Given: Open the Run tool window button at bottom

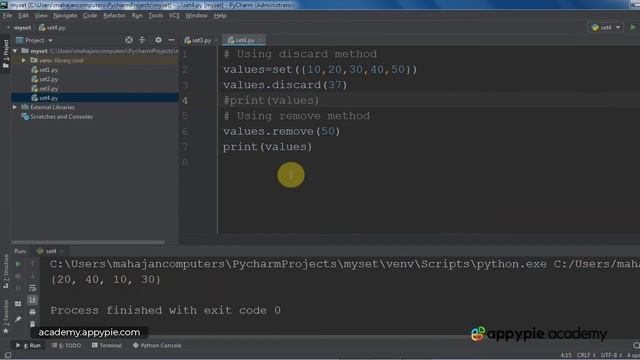Looking at the screenshot, I should (29, 345).
